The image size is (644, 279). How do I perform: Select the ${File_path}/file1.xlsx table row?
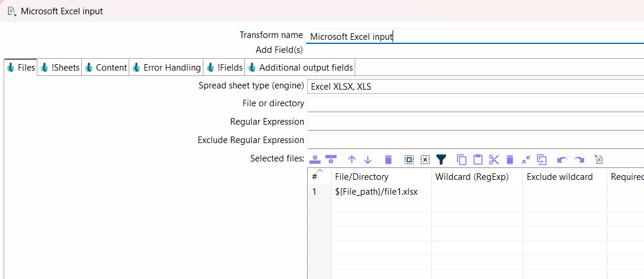[376, 192]
